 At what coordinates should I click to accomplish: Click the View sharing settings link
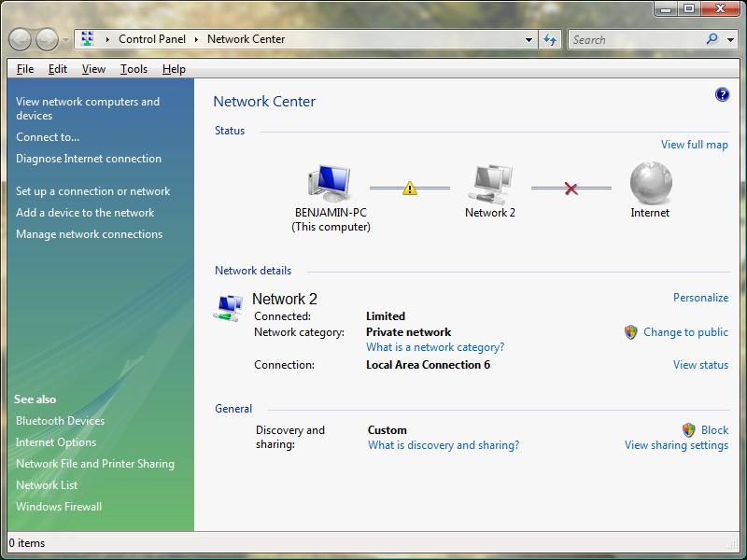676,445
